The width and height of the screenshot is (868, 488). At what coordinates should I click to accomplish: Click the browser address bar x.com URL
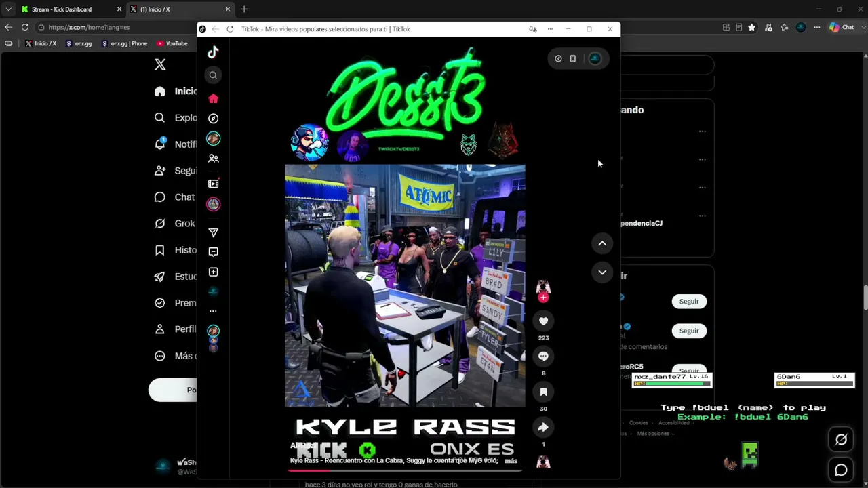[x=89, y=27]
